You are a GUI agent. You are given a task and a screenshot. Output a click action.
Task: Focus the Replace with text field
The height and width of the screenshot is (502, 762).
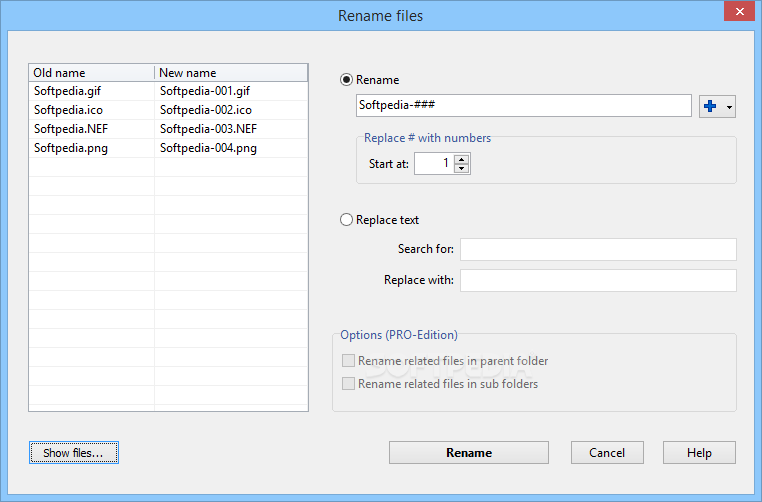click(x=598, y=280)
